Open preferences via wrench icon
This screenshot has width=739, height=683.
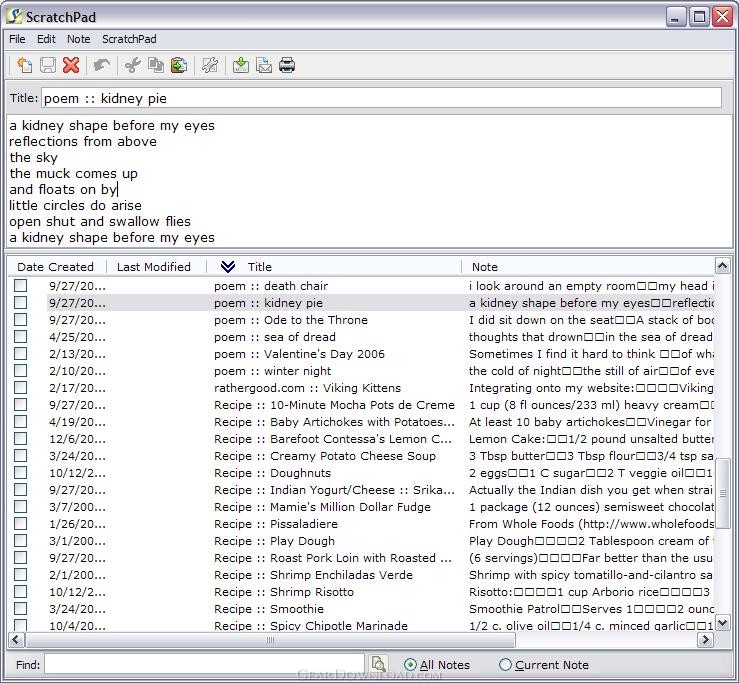210,65
